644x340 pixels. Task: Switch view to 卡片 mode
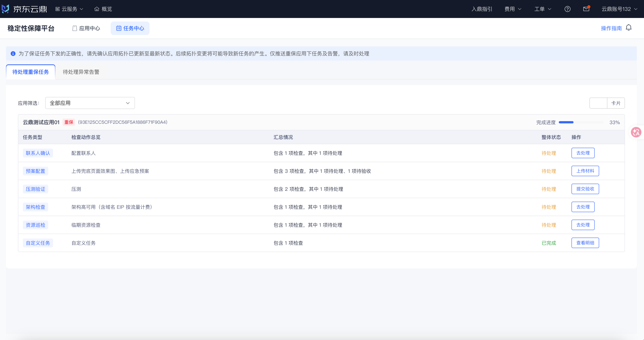616,103
